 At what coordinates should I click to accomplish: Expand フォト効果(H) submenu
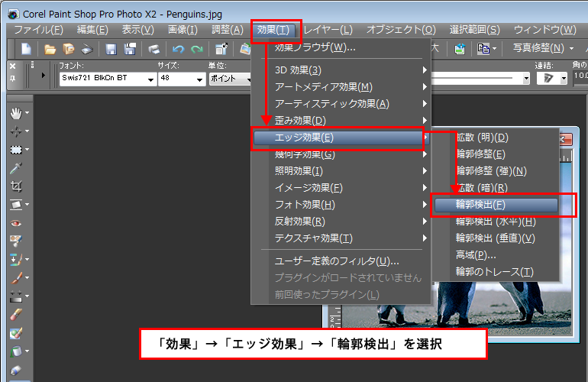(x=341, y=205)
